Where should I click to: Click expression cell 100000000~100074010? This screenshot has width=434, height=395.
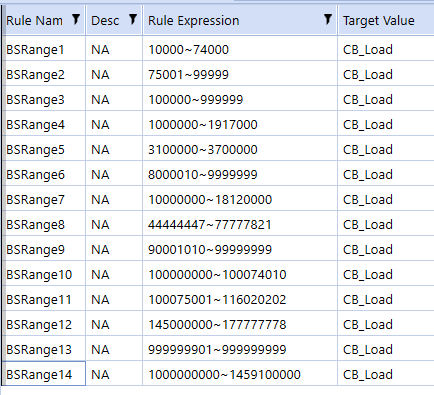click(x=240, y=274)
